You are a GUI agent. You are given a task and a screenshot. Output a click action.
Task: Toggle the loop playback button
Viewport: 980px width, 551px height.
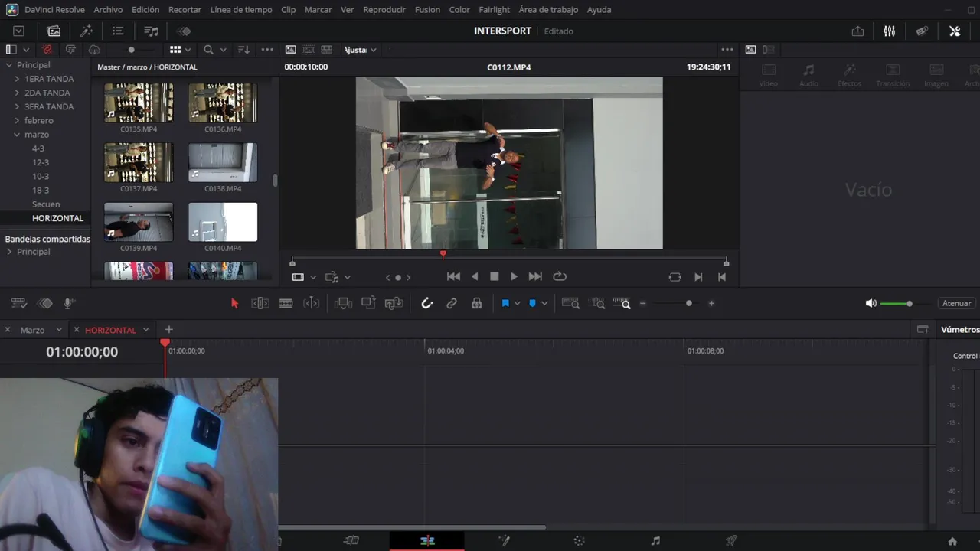point(560,276)
